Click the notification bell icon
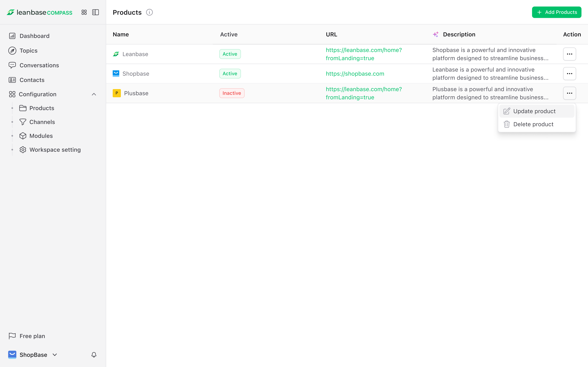 94,355
